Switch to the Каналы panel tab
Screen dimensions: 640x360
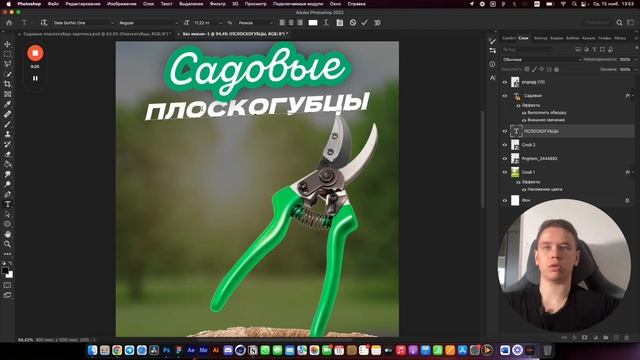[589, 38]
